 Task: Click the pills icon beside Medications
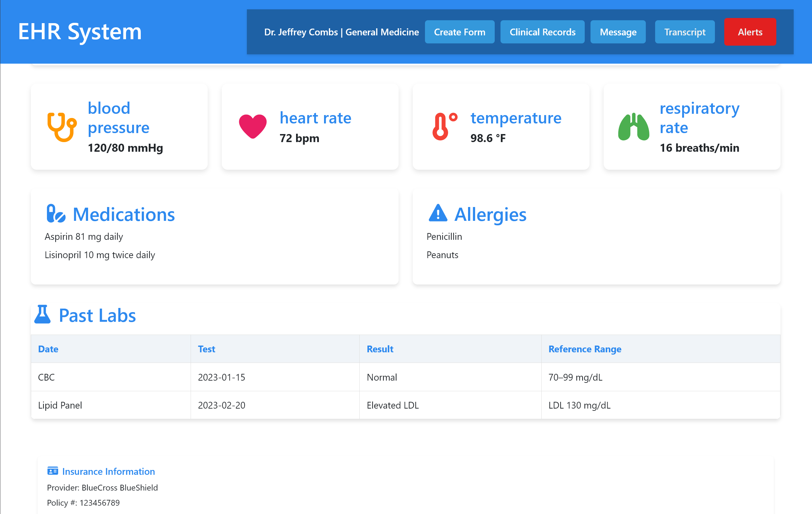(x=56, y=213)
